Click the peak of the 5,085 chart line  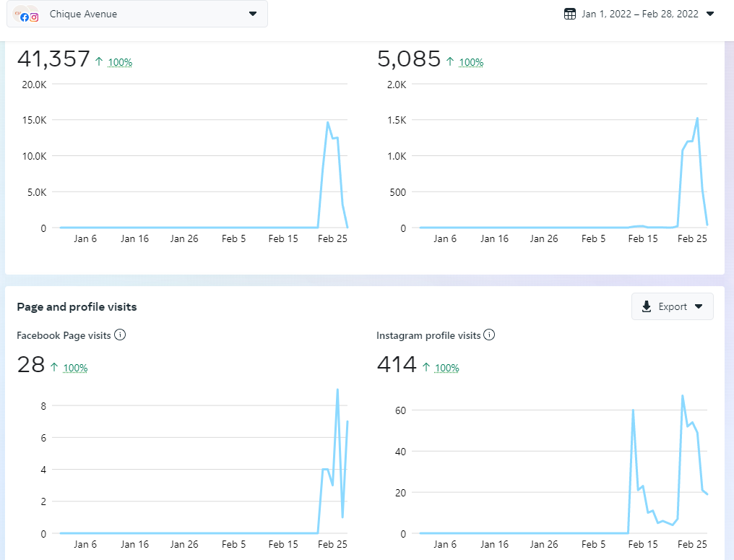point(697,119)
